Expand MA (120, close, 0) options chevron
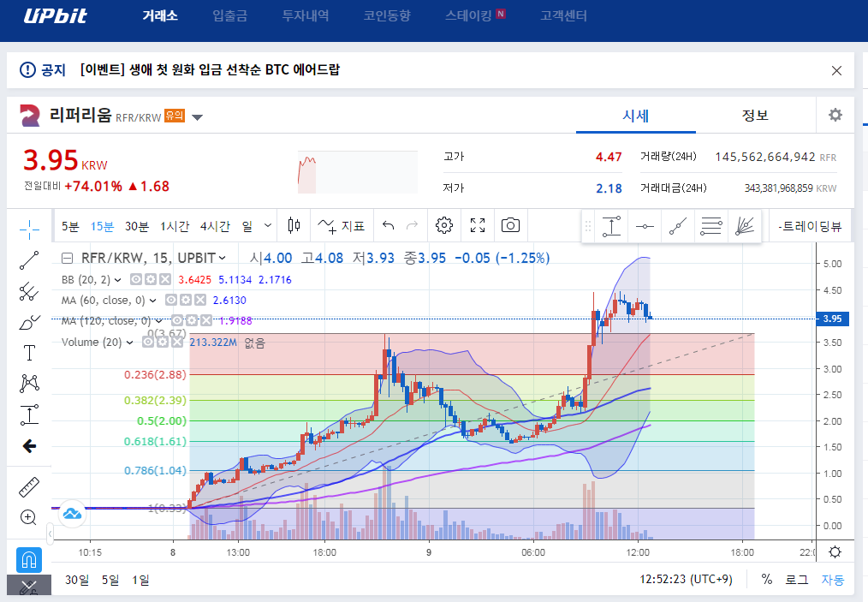868x602 pixels. 159,321
